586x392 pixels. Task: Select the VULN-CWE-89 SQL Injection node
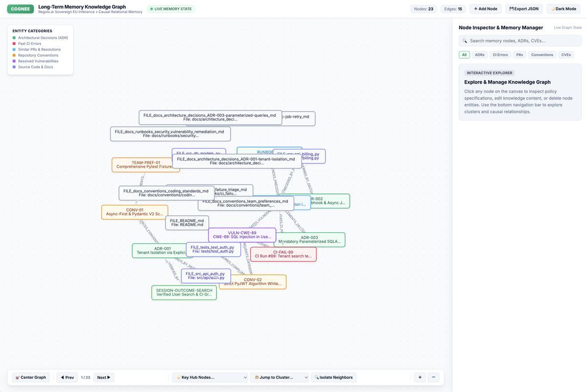tap(242, 235)
